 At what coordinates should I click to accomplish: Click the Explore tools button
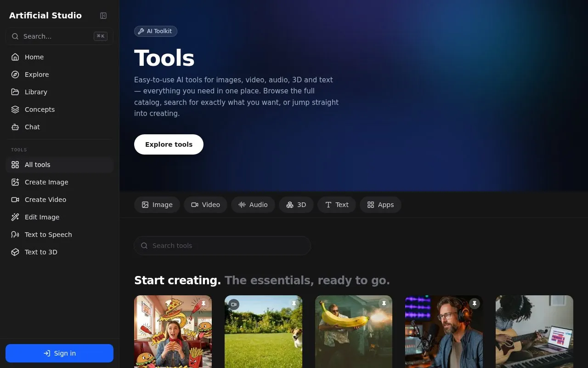pyautogui.click(x=169, y=144)
